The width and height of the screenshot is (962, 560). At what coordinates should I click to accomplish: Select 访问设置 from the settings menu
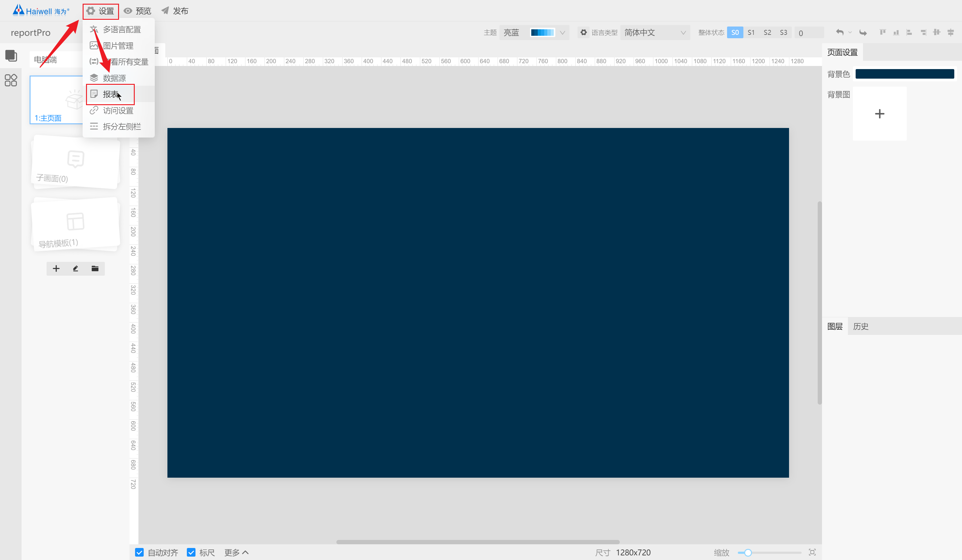pos(118,111)
